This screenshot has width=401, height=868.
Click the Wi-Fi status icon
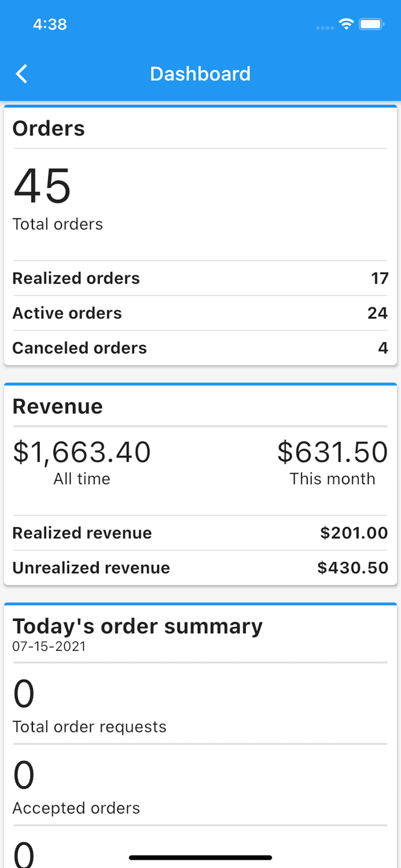point(346,24)
